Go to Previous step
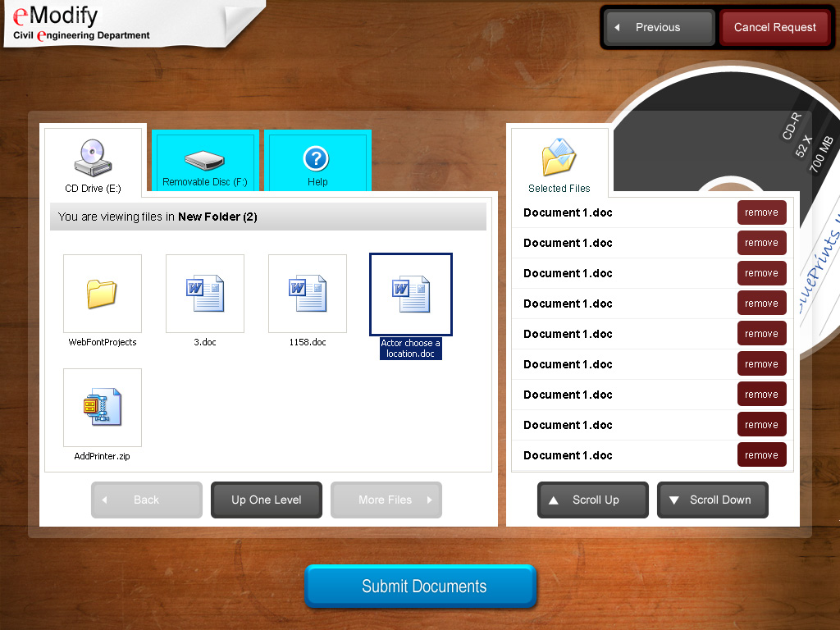The image size is (840, 630). point(660,27)
